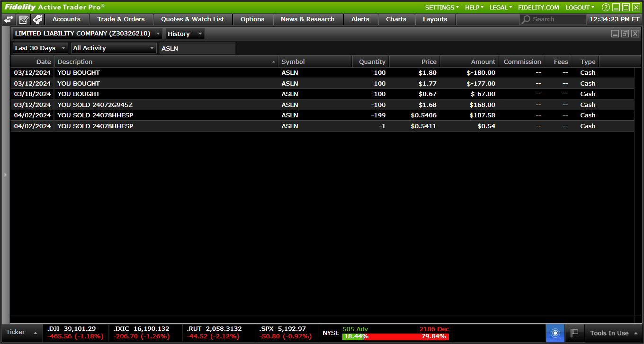Sort by the Symbol column header
Screen dimensions: 644x344
point(315,62)
